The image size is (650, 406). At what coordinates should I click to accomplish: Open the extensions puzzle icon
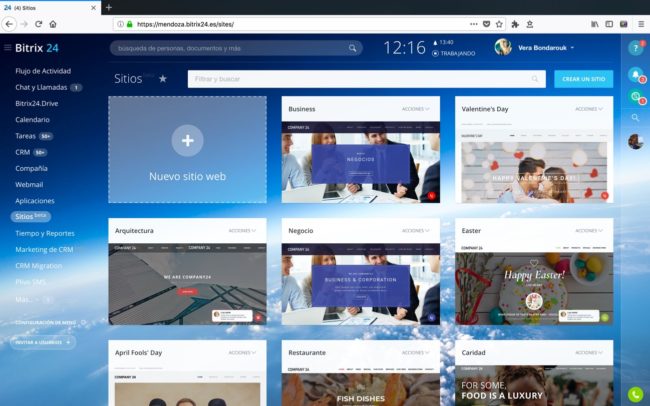pyautogui.click(x=515, y=24)
